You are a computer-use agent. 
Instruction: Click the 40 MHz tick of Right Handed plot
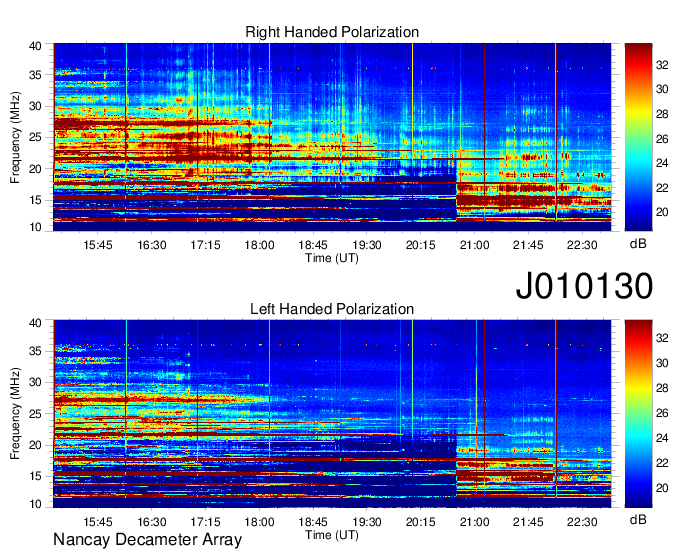tap(35, 46)
